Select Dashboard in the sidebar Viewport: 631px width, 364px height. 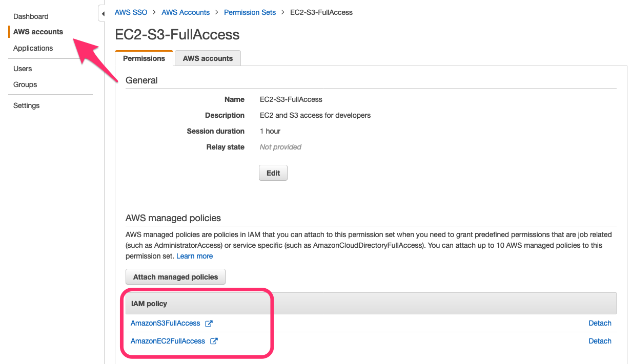click(31, 16)
